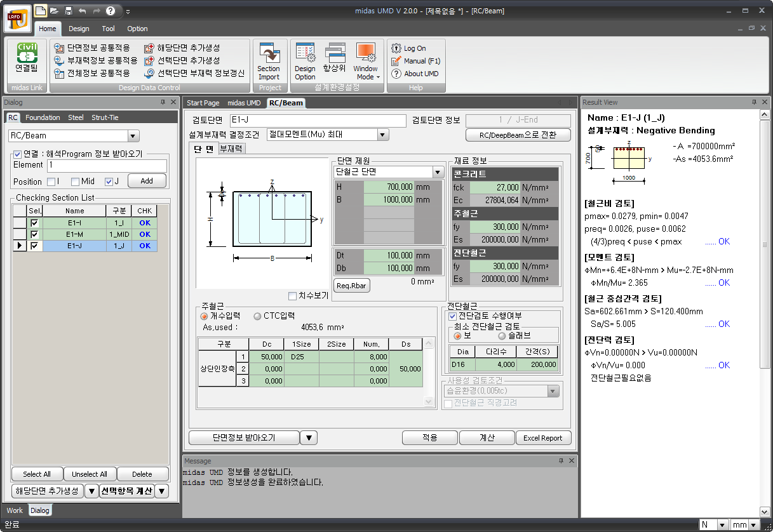Click the Civil 연결됨 link icon
This screenshot has width=773, height=532.
click(27, 57)
